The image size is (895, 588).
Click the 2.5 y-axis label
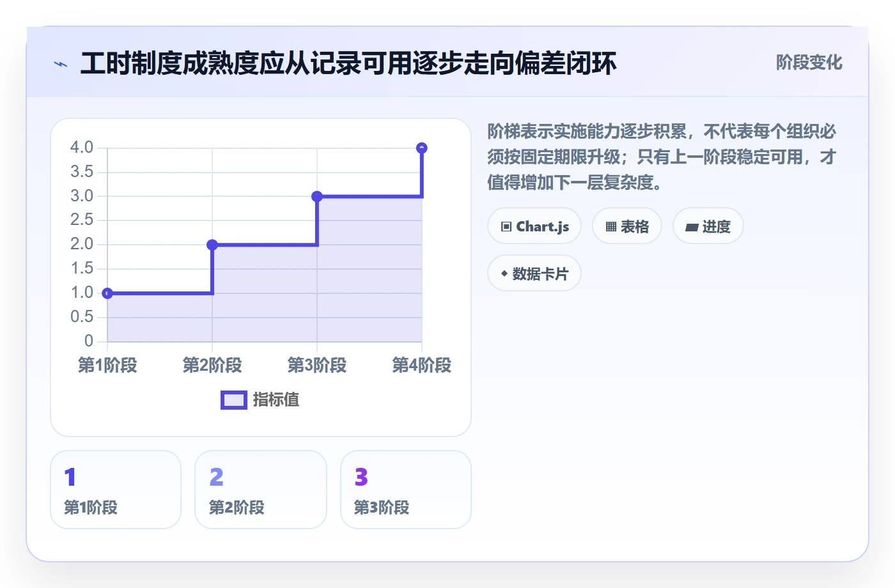[82, 220]
